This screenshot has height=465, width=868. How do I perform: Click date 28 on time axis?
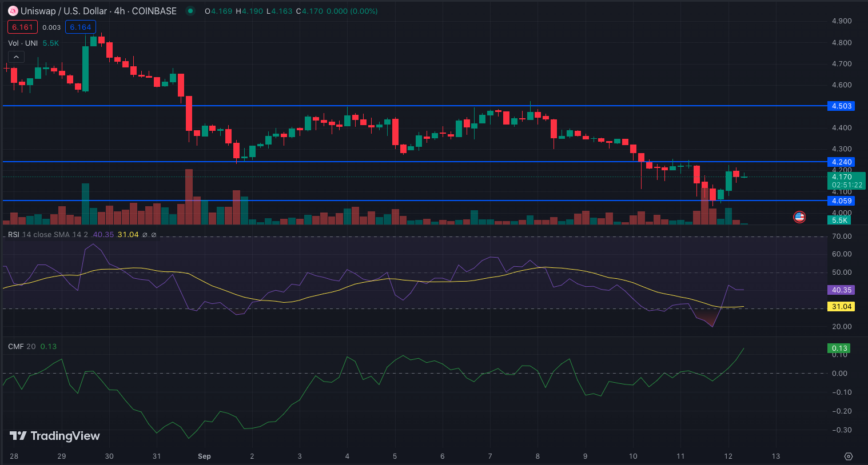(14, 456)
